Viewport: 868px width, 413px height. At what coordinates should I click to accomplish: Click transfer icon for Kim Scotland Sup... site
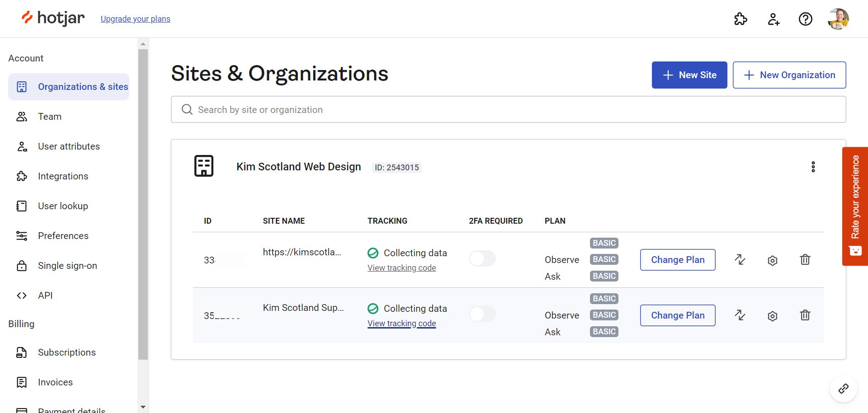point(740,315)
